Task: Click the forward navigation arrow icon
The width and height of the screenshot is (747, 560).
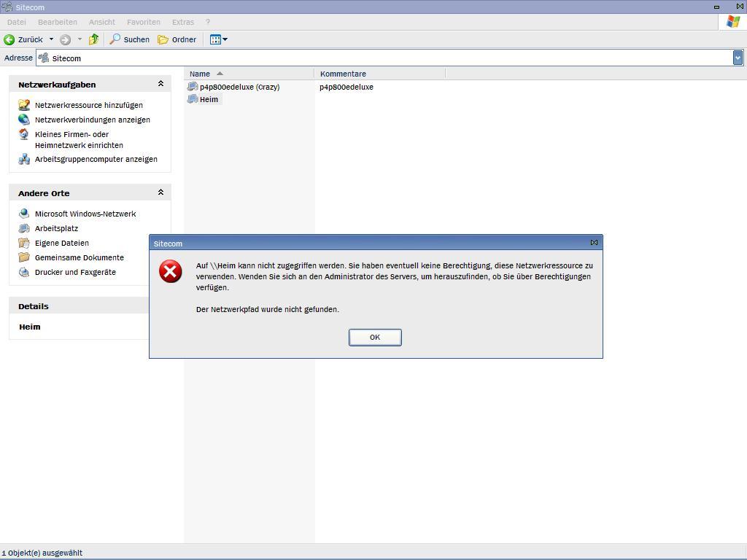Action: 65,39
